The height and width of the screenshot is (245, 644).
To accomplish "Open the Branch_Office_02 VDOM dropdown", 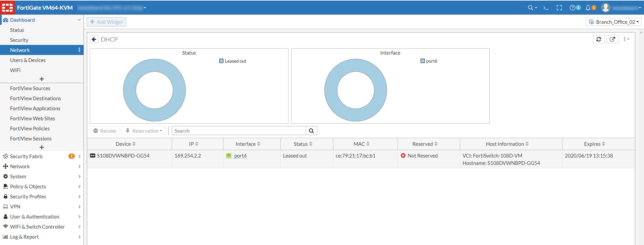I will click(614, 22).
